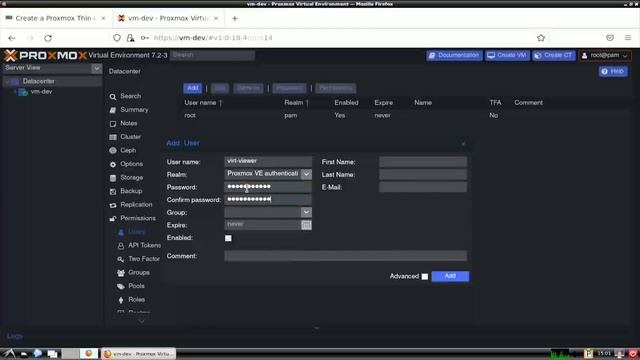Click the Proxmox top search box

pos(212,55)
